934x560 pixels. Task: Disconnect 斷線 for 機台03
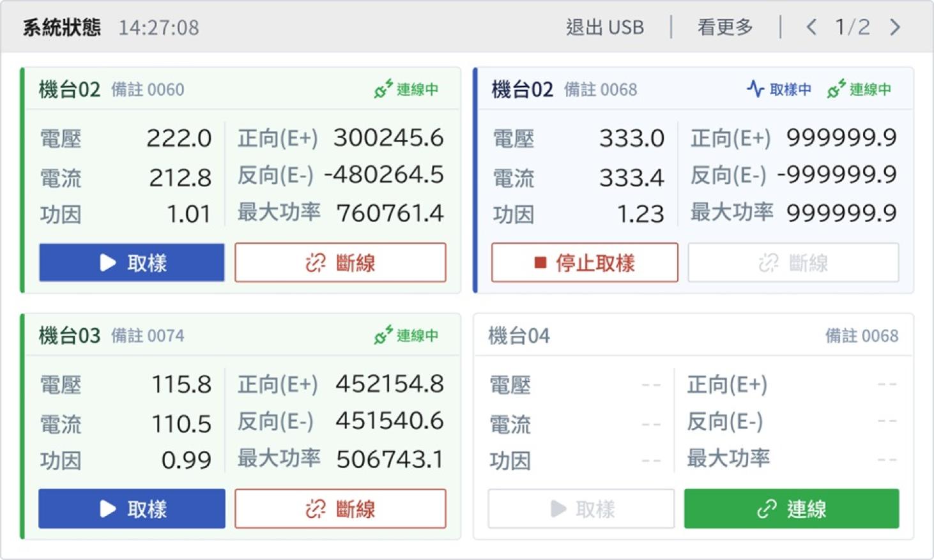(x=340, y=509)
